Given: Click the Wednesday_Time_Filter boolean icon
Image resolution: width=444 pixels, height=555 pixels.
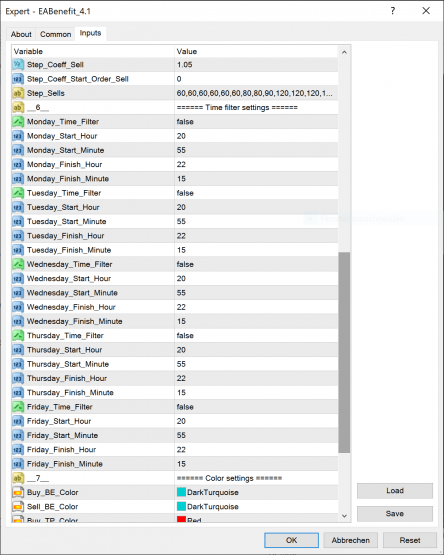Looking at the screenshot, I should click(x=18, y=264).
